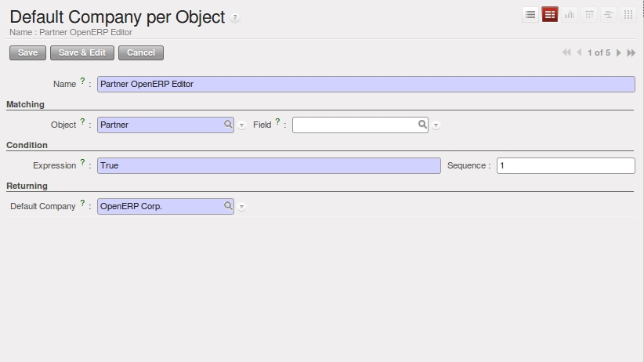The width and height of the screenshot is (644, 362).
Task: Go to the next record
Action: pos(619,52)
